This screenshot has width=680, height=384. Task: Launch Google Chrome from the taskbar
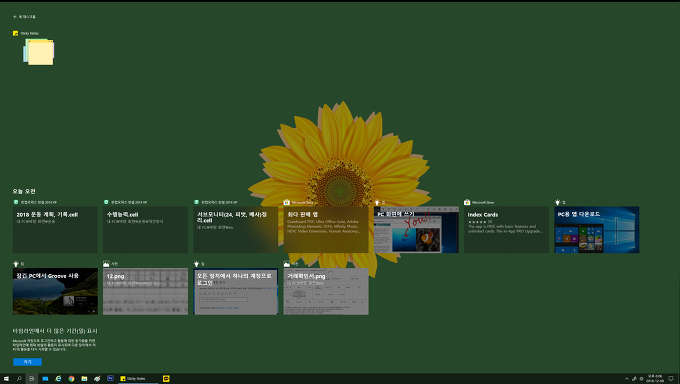coord(71,379)
